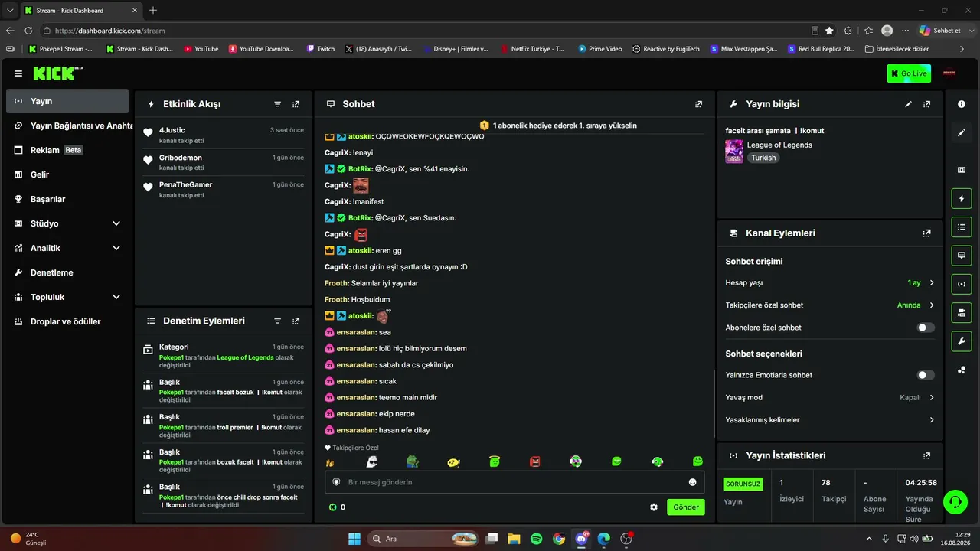Toggle the chat bubble widget icon in right rail
Viewport: 980px width, 551px height.
click(962, 255)
